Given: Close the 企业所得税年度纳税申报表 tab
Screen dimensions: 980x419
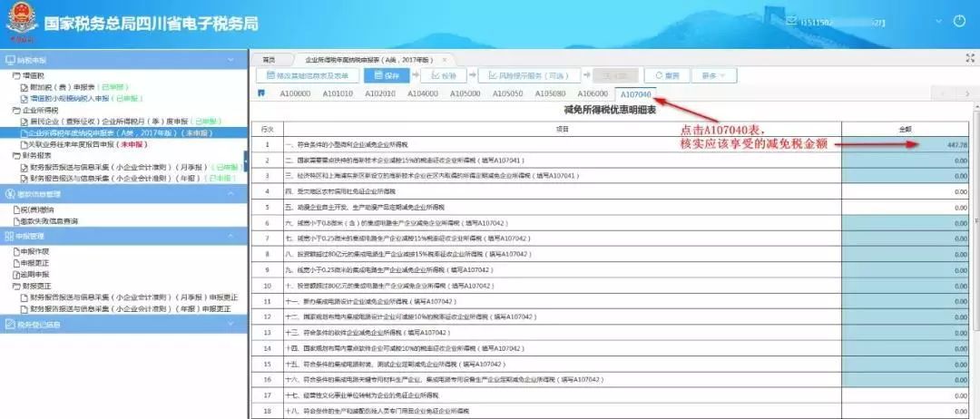Looking at the screenshot, I should click(445, 60).
